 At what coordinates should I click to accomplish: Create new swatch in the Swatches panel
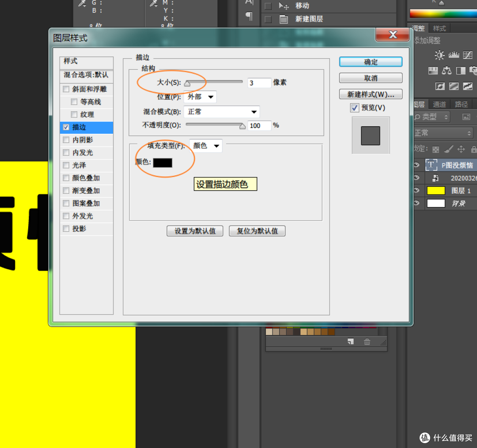point(350,342)
